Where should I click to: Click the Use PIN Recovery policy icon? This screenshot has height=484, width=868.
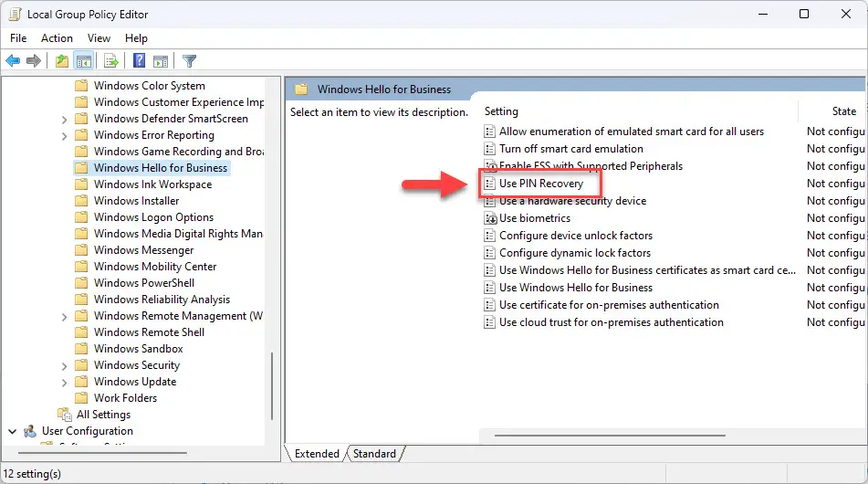tap(489, 184)
